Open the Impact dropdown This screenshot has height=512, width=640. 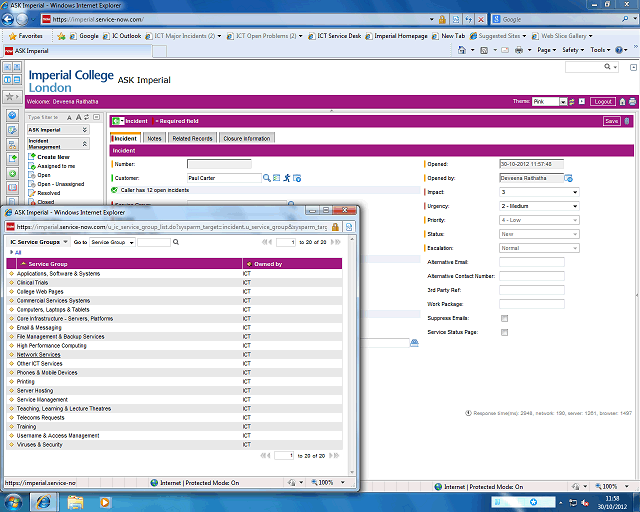click(x=539, y=191)
